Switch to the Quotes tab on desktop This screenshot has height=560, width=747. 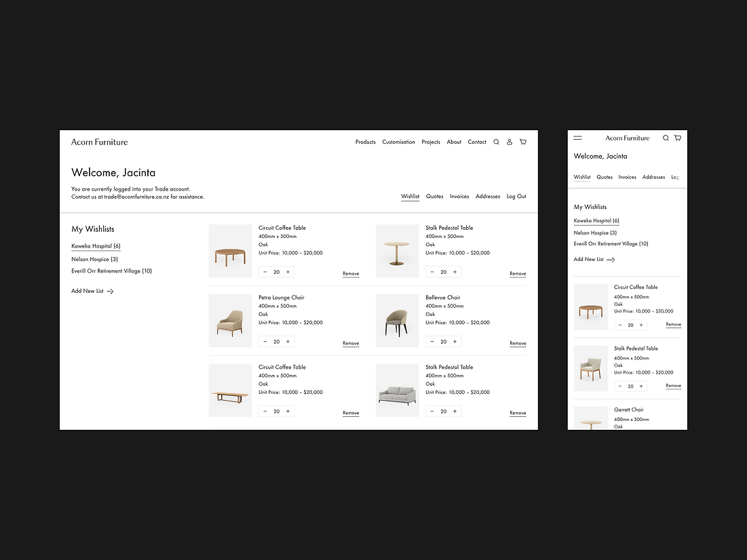click(x=434, y=197)
